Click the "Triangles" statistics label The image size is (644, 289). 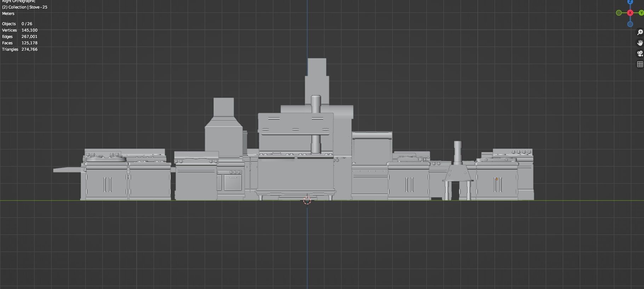click(10, 49)
